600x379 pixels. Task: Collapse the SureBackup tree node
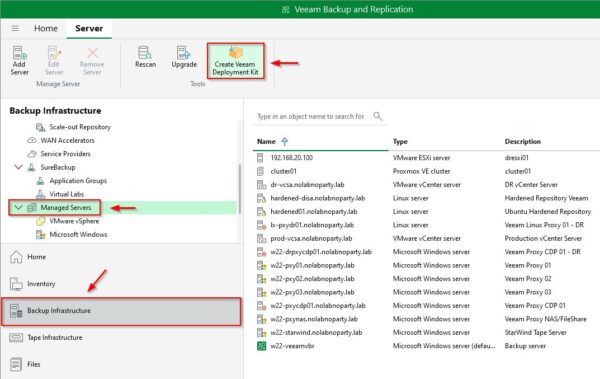point(18,167)
